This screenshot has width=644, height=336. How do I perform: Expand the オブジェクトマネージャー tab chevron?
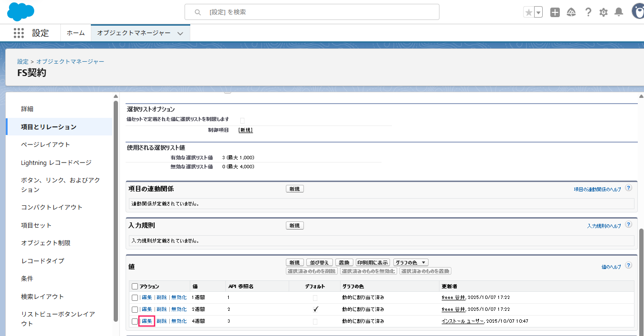point(180,33)
